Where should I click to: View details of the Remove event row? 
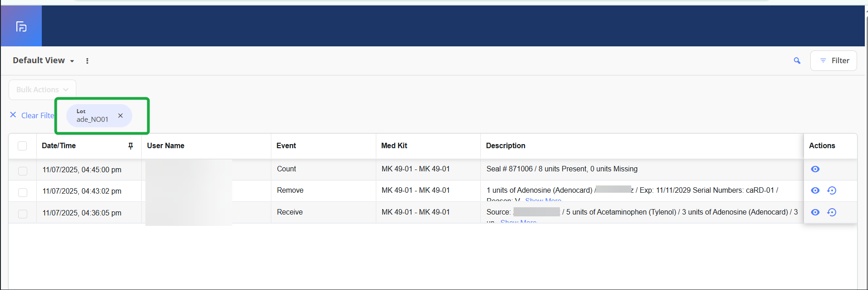(815, 190)
